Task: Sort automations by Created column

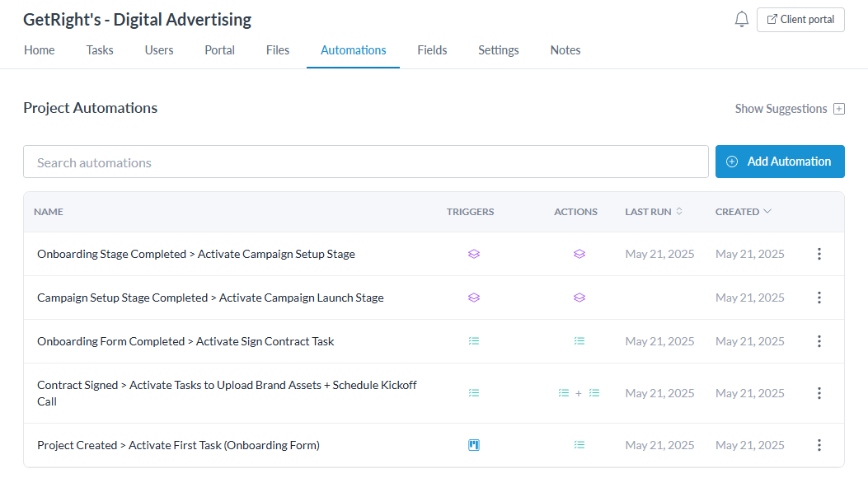Action: 743,212
